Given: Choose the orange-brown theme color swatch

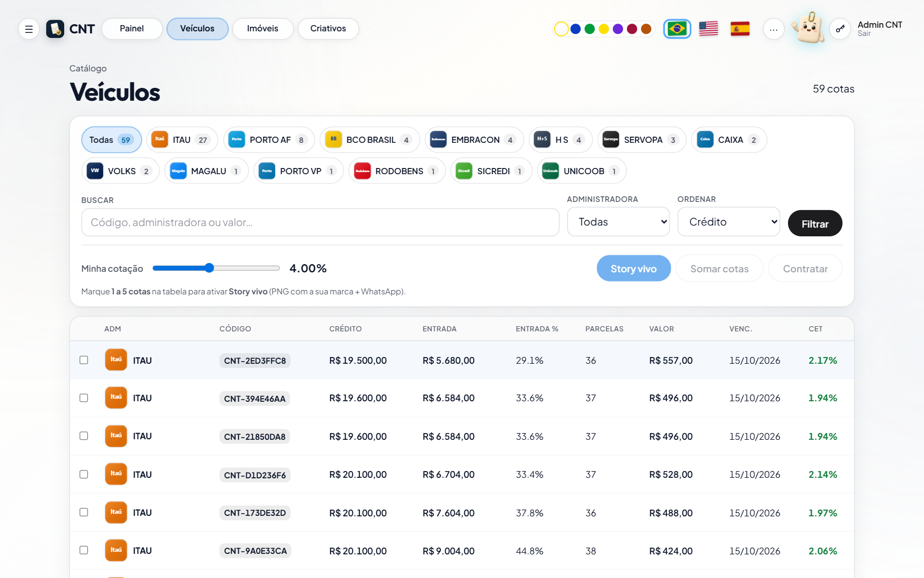Looking at the screenshot, I should 646,29.
